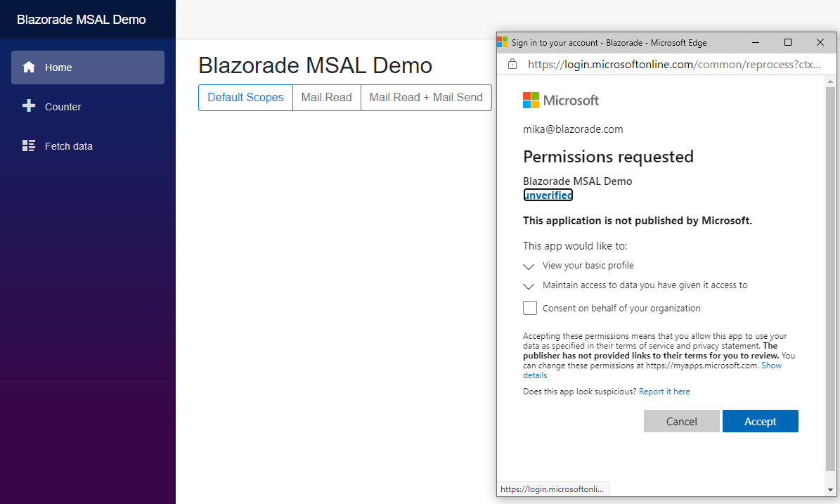This screenshot has width=840, height=504.
Task: Click the 'This app would like to:' text
Action: click(x=575, y=246)
